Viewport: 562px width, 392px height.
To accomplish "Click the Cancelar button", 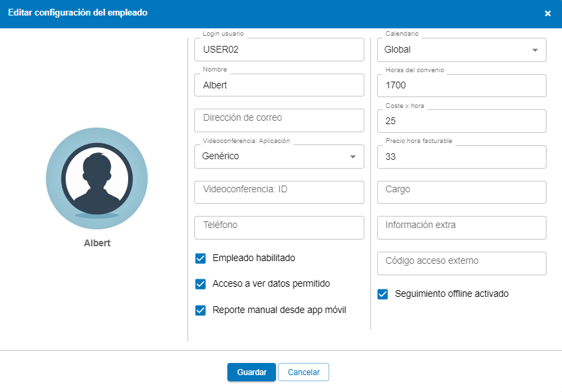I will 303,372.
